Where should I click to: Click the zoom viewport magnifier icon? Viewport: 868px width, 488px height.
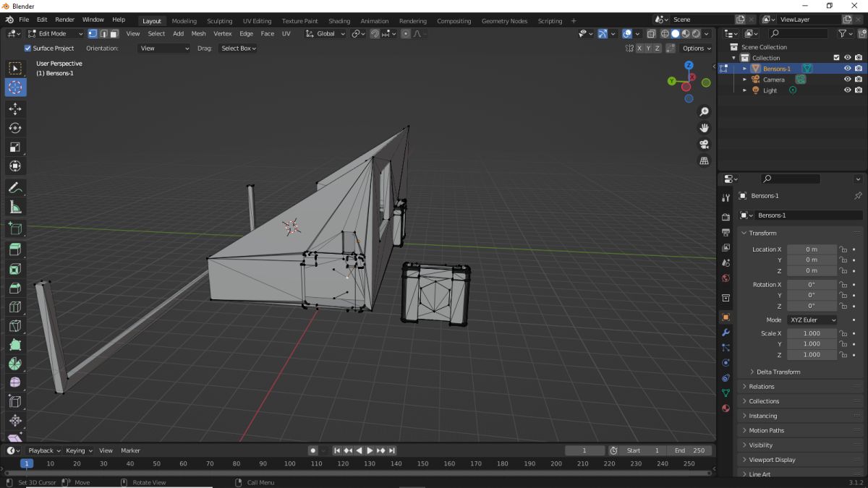(x=704, y=112)
